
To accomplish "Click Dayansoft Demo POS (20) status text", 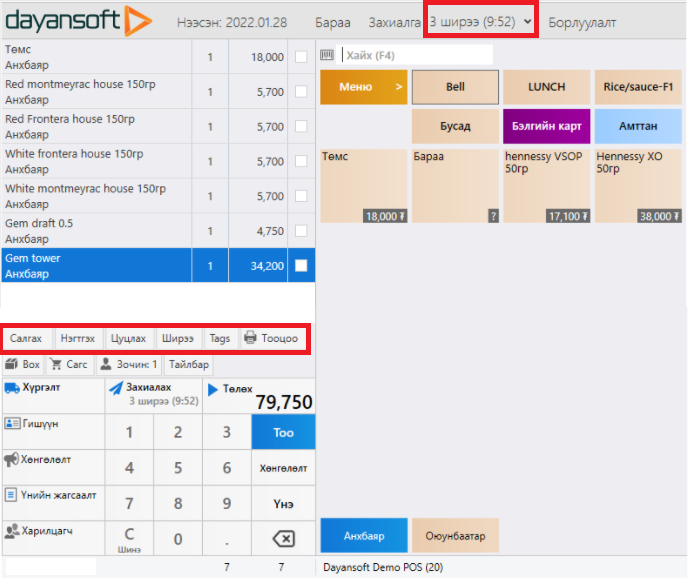I will coord(383,567).
